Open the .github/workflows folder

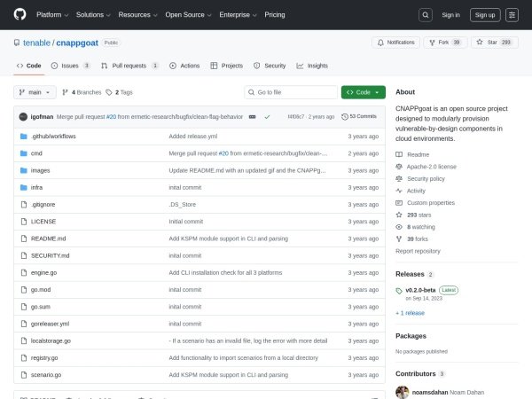[x=53, y=137]
